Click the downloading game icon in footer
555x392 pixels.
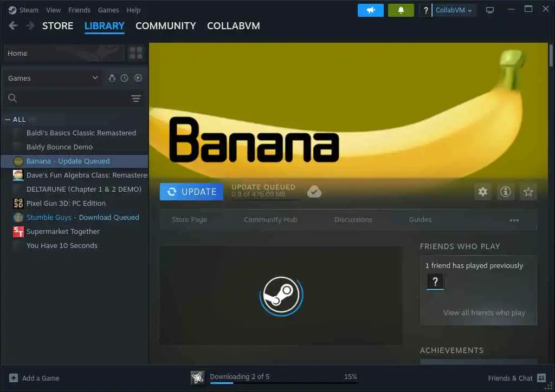point(197,377)
